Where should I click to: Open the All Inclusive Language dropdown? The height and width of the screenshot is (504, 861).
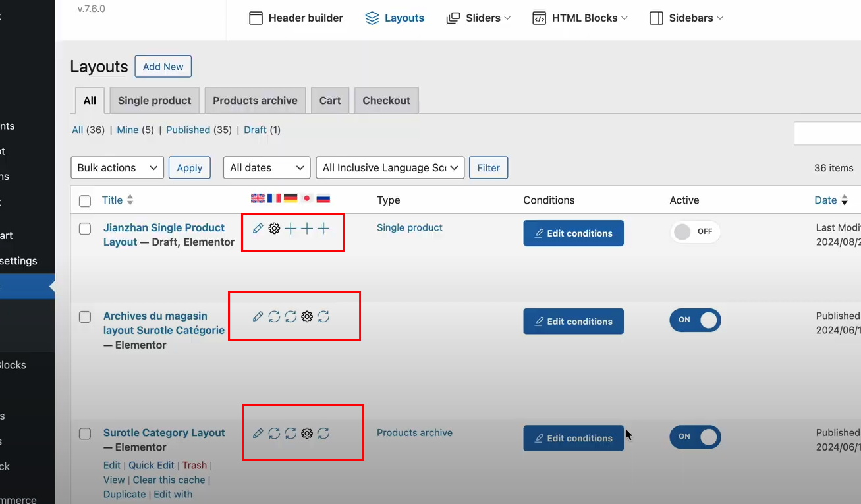391,168
